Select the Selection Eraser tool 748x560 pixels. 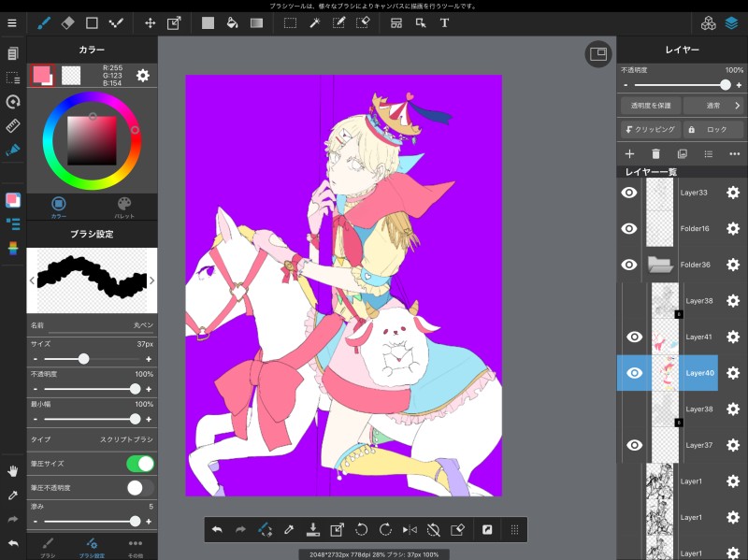click(x=363, y=22)
